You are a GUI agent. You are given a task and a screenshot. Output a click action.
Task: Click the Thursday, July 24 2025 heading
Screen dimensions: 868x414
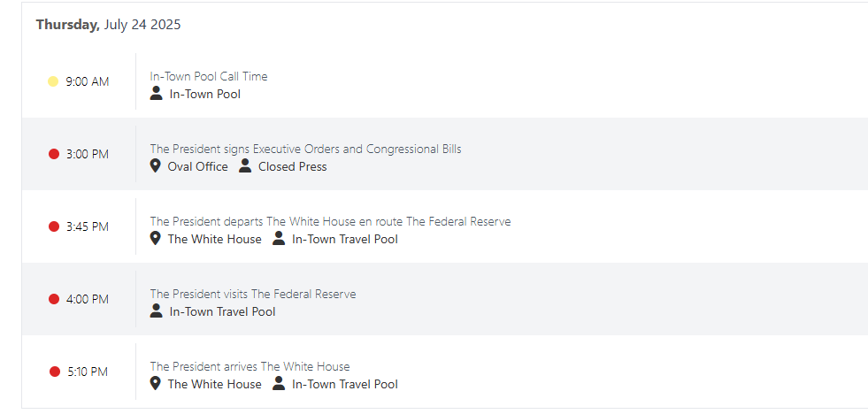click(x=109, y=25)
